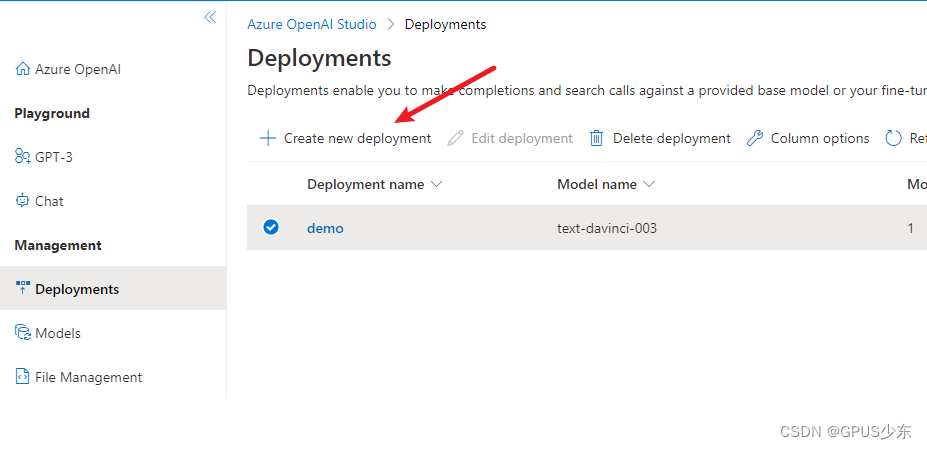Uncheck the demo row selection checkmark
Image resolution: width=927 pixels, height=449 pixels.
click(x=271, y=227)
